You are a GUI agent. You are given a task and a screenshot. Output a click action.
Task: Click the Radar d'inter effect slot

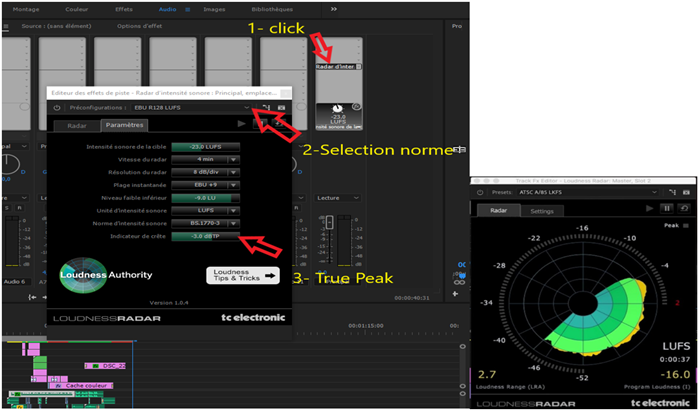point(335,67)
